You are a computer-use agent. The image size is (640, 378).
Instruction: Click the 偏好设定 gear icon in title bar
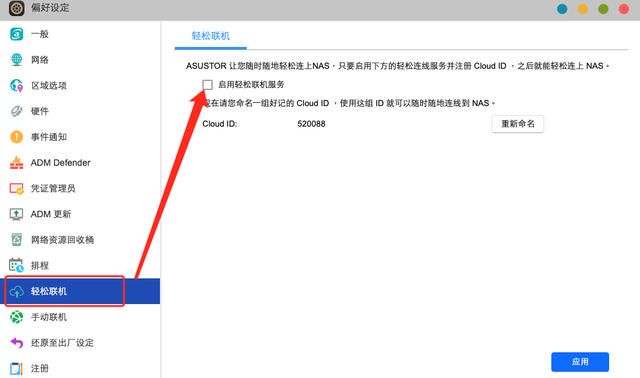point(16,8)
